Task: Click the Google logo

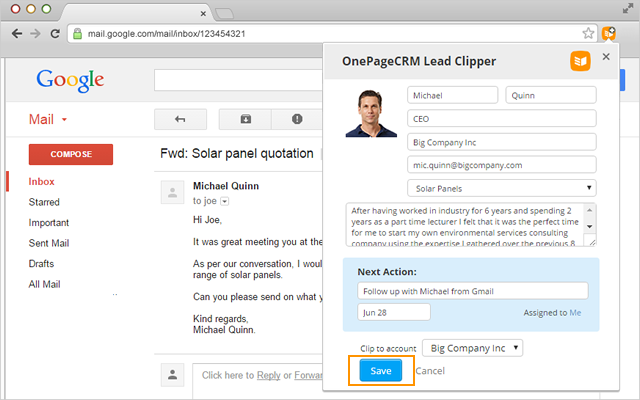Action: (70, 80)
